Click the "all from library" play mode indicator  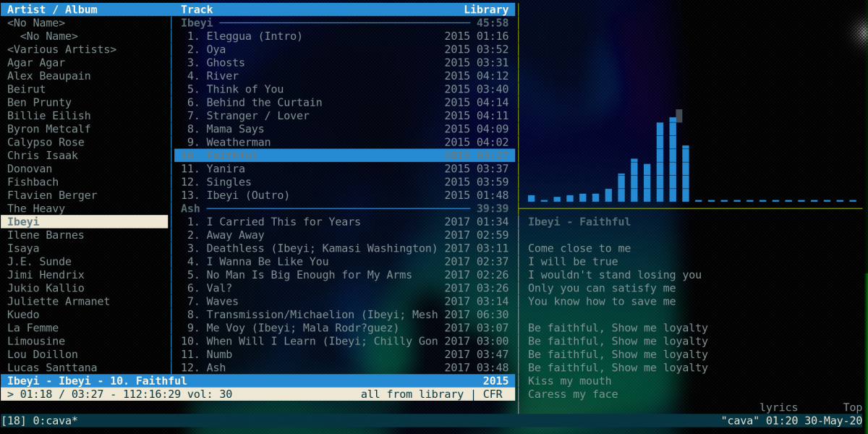click(x=412, y=394)
